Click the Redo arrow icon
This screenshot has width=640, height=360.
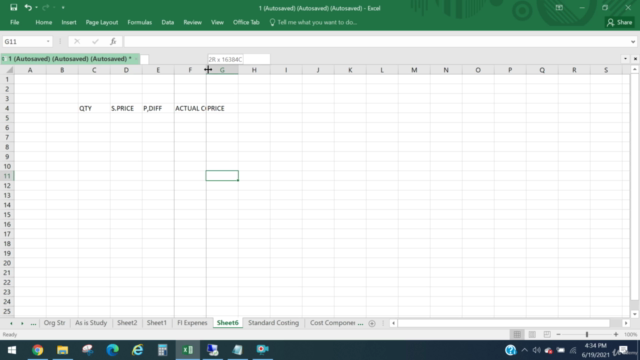46,7
